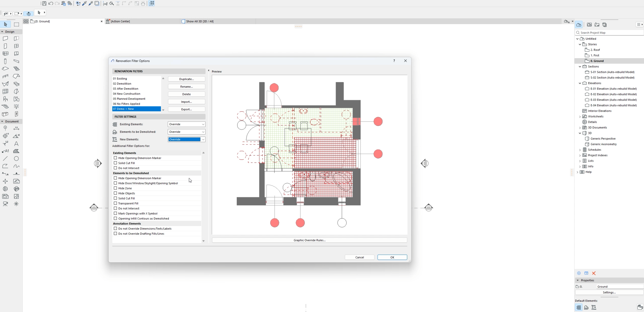Expand the Worksheets folder

[580, 117]
